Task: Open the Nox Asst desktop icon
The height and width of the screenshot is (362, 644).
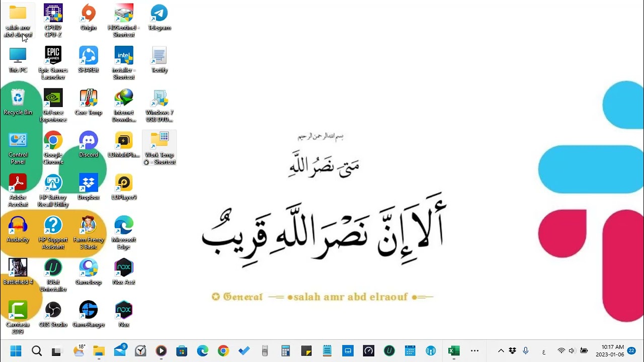Action: coord(124,272)
